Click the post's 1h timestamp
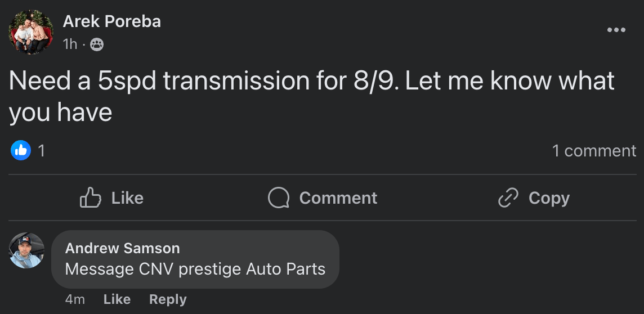The height and width of the screenshot is (314, 644). tap(70, 44)
